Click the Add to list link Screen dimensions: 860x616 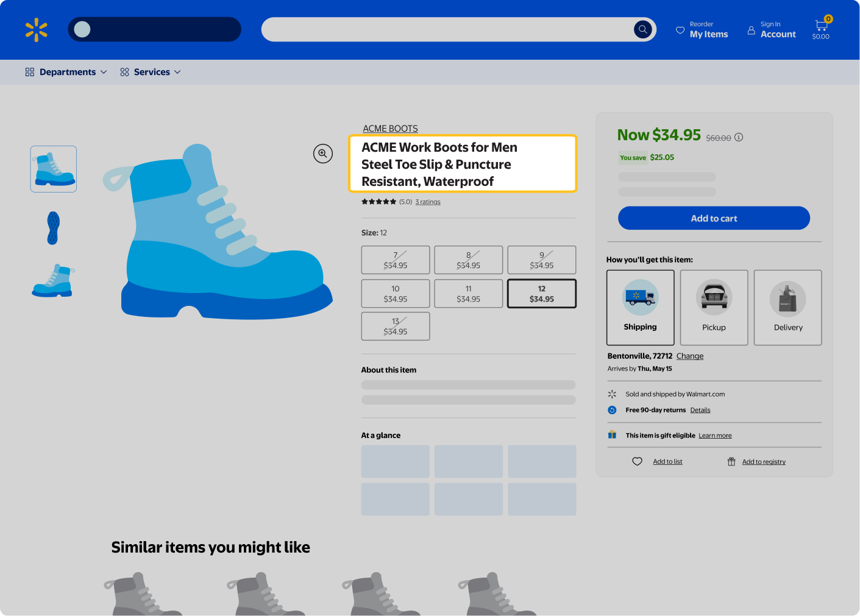coord(668,462)
